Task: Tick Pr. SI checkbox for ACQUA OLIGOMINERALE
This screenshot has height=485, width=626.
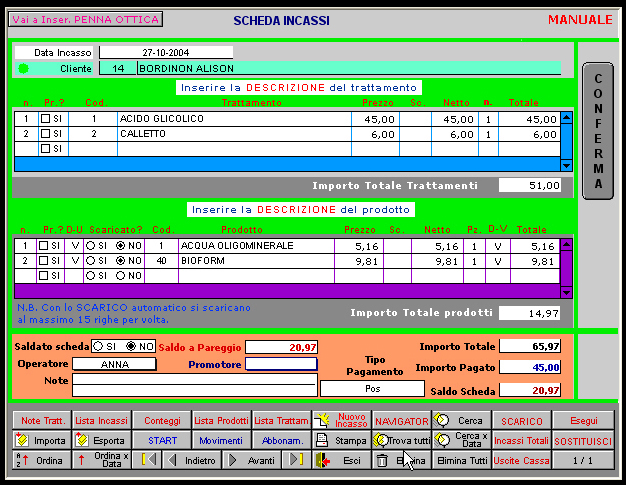Action: point(44,245)
